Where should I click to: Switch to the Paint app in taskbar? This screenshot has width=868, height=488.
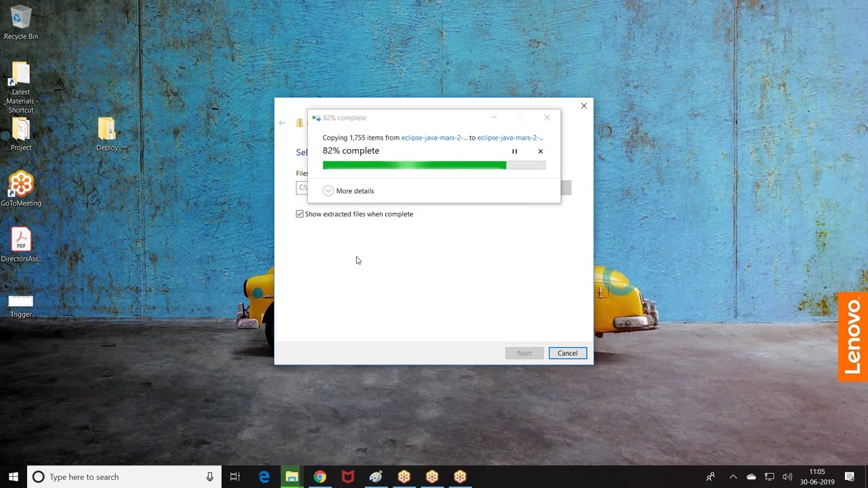coord(376,477)
